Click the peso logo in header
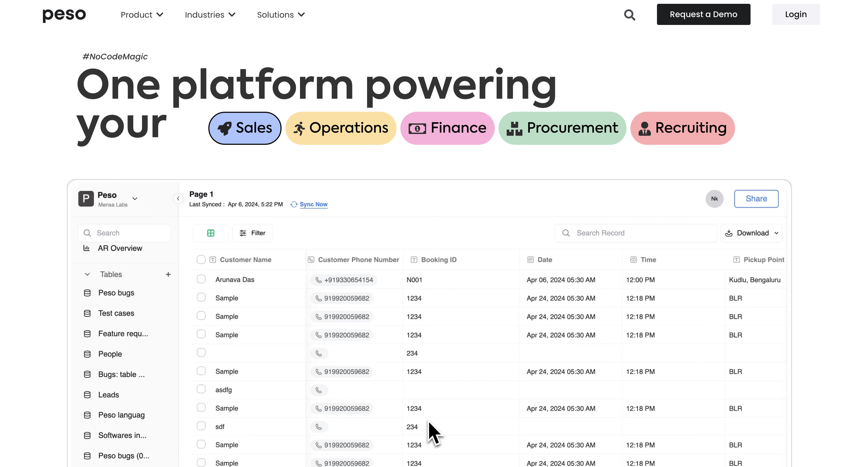868x467 pixels. [64, 15]
